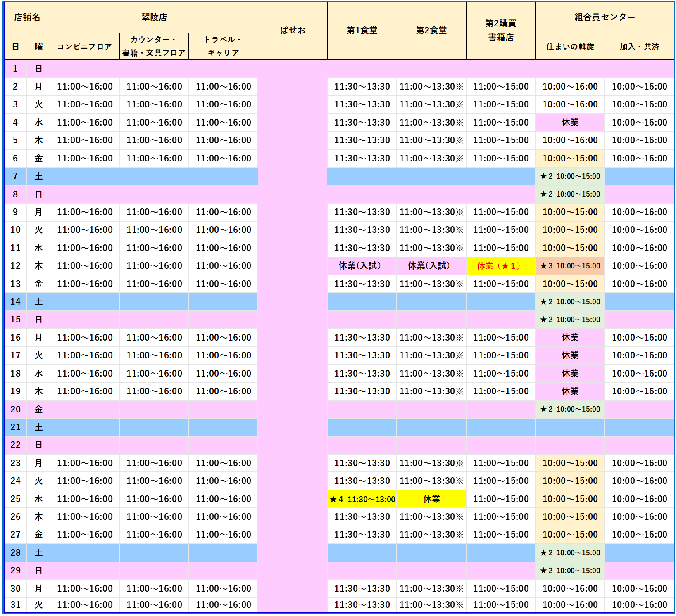Select 第1食堂 休業(入試) cell on the 12th
Image resolution: width=676 pixels, height=616 pixels.
point(362,266)
